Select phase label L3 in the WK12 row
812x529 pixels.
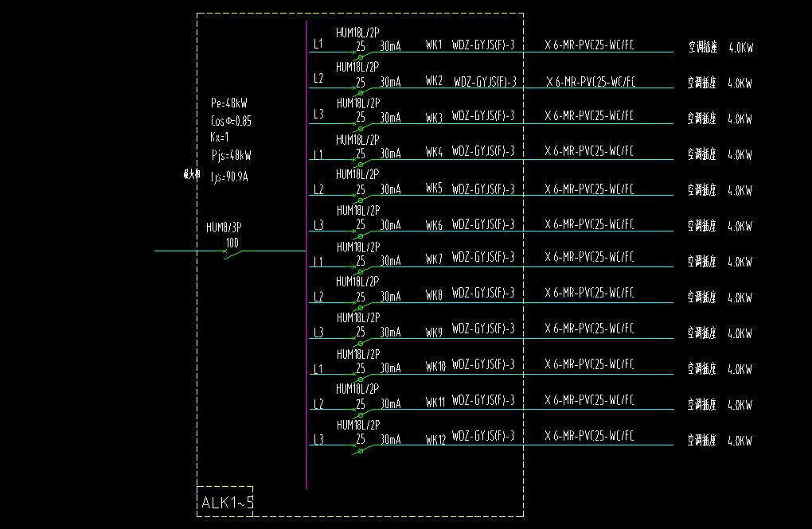point(318,439)
